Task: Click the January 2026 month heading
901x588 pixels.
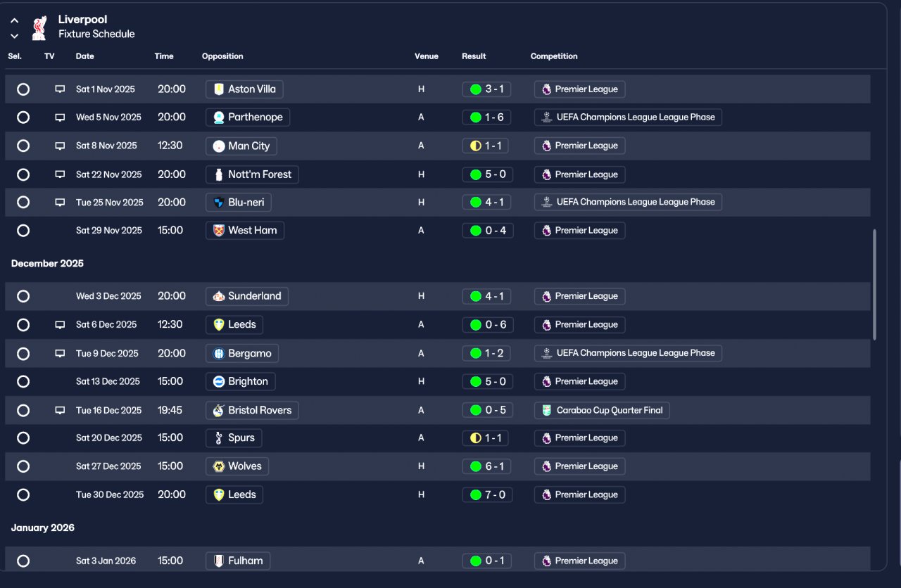Action: (42, 528)
